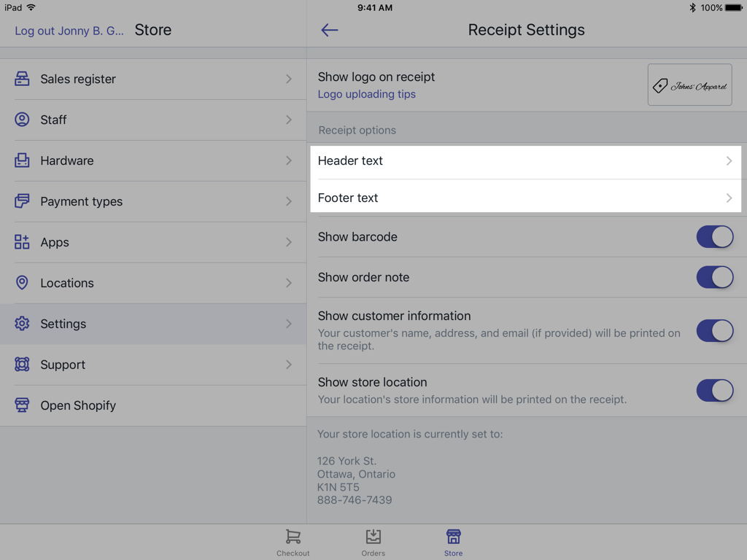This screenshot has height=560, width=747.
Task: Tap the Johns' Apparel logo thumbnail
Action: point(689,85)
